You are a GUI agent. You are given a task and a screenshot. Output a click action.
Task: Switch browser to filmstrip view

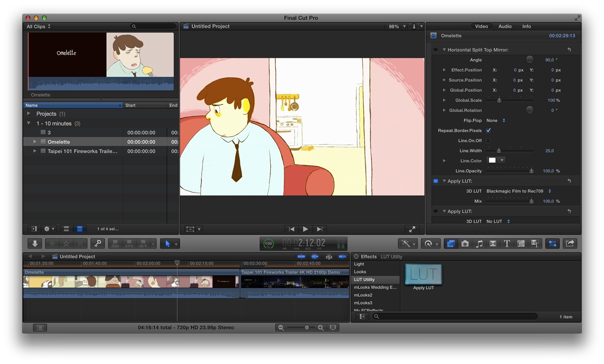point(66,229)
